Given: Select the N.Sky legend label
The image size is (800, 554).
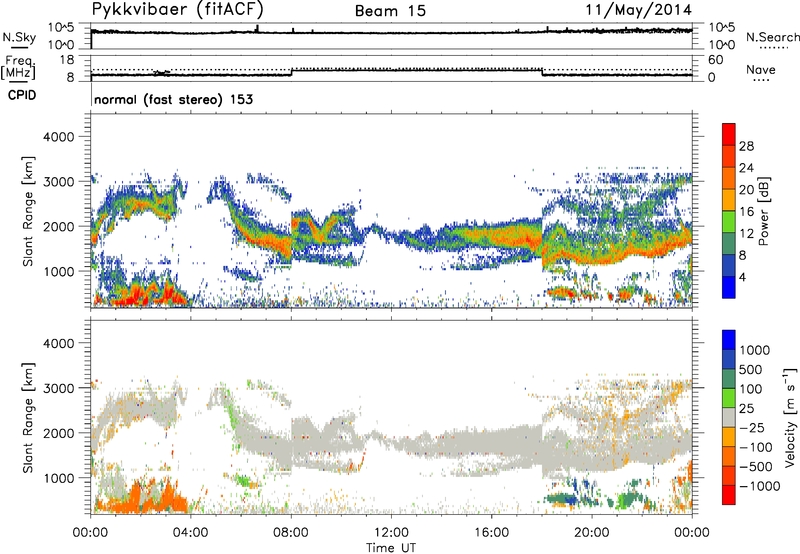Looking at the screenshot, I should coord(19,37).
